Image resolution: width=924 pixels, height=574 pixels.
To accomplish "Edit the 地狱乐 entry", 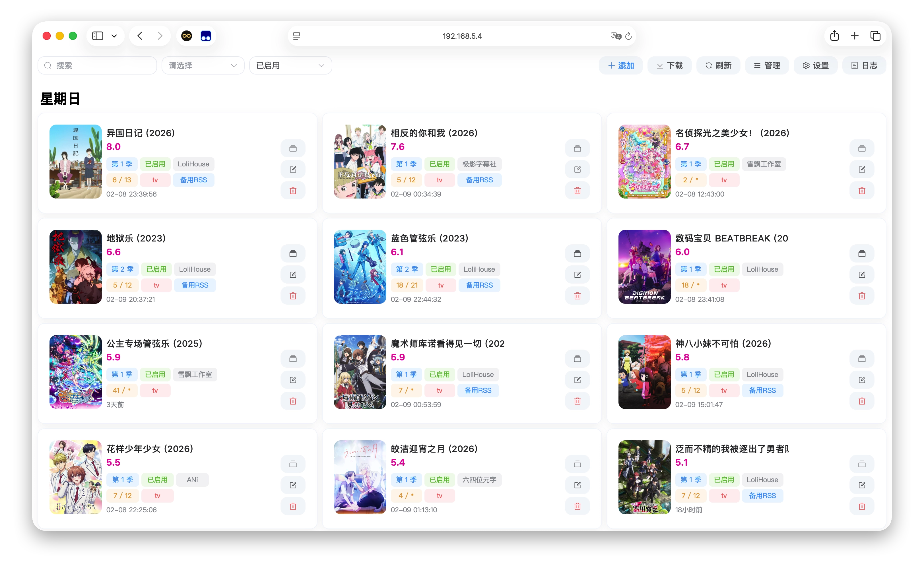I will coord(293,274).
